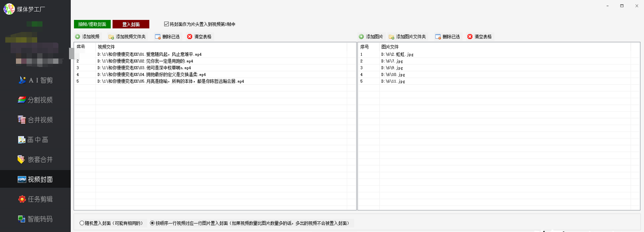
Task: Select image row D:\6\2.虹虹.jpg
Action: pyautogui.click(x=499, y=54)
